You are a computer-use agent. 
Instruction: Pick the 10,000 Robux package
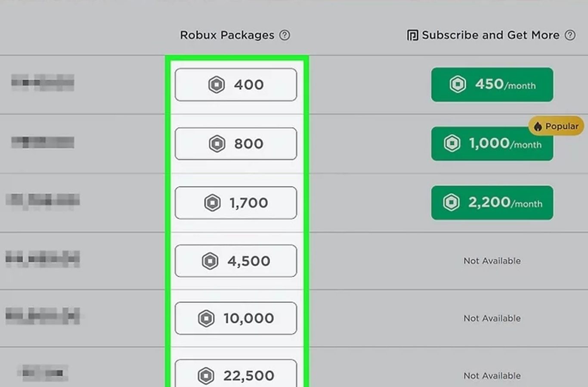coord(236,318)
